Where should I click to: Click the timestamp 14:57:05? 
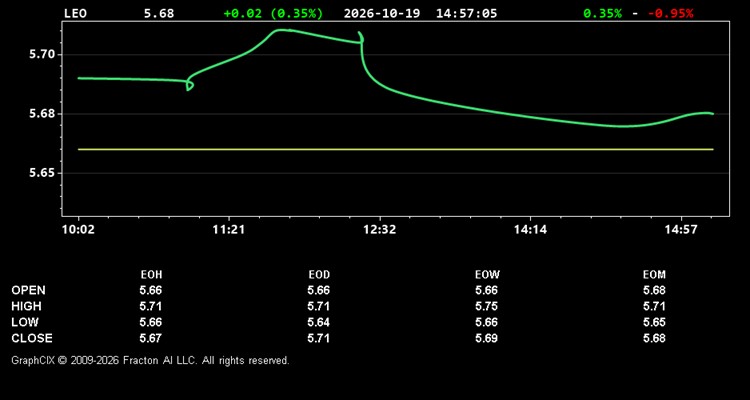[466, 13]
